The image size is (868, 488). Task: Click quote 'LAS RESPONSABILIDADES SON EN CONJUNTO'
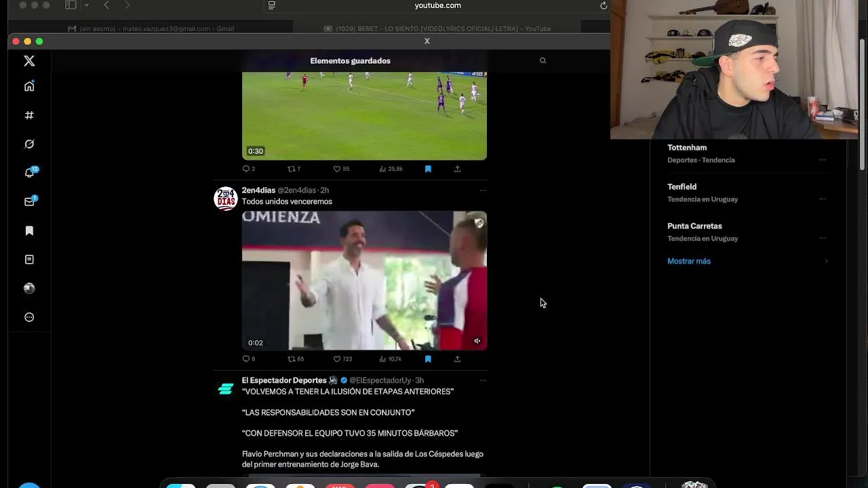(328, 412)
